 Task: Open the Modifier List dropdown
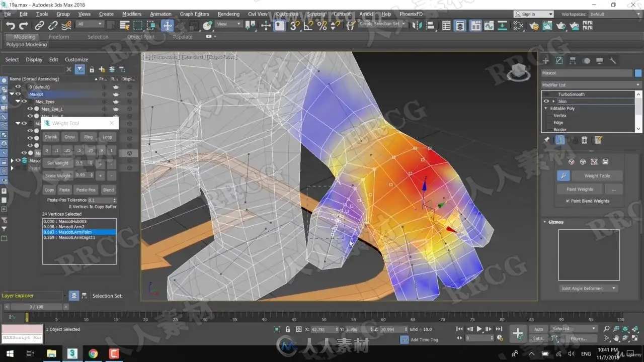coord(591,85)
